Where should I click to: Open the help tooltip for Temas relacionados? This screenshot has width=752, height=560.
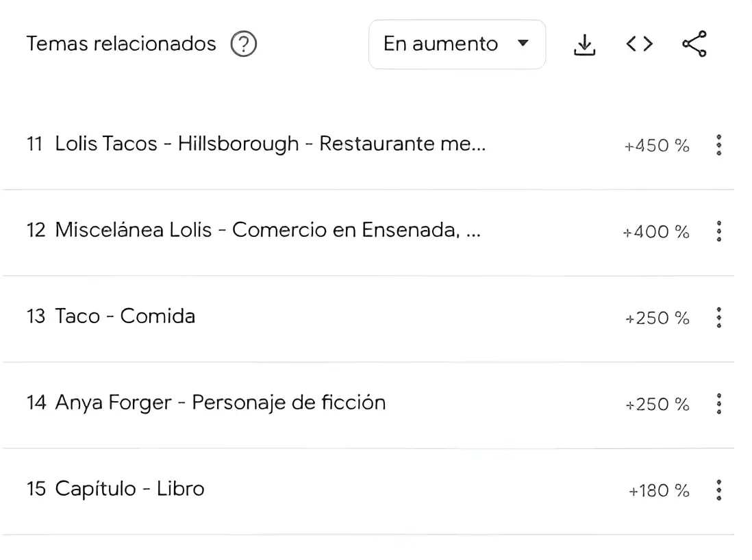click(x=242, y=44)
